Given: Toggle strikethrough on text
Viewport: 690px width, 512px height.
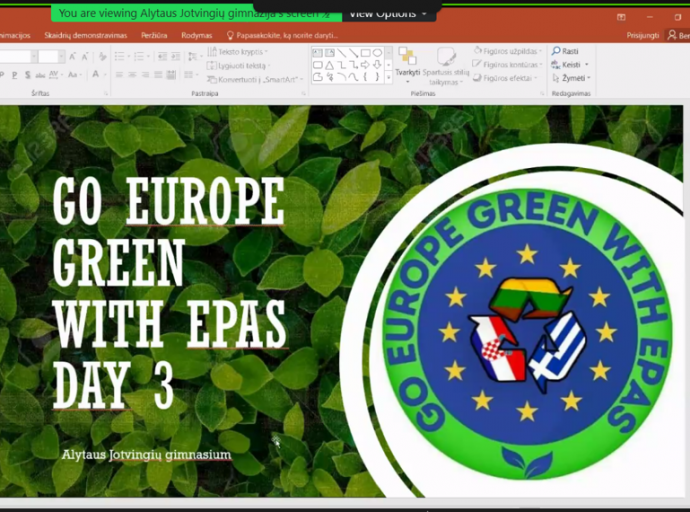Looking at the screenshot, I should pos(40,75).
